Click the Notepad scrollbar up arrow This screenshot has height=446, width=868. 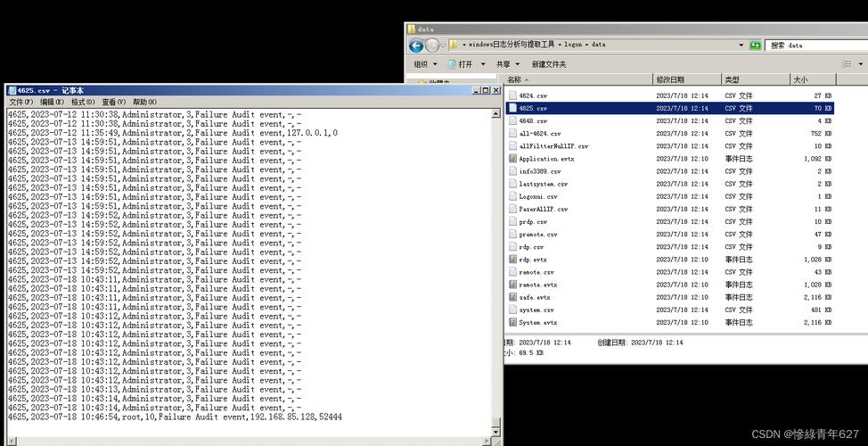tap(496, 113)
